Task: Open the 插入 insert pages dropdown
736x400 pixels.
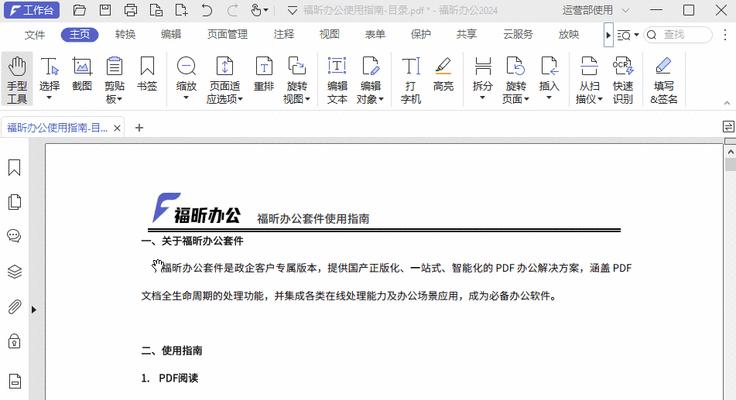Action: tap(549, 78)
